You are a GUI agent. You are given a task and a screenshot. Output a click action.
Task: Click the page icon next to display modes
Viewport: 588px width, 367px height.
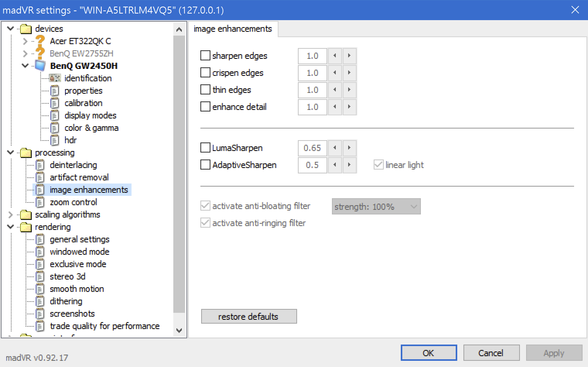pyautogui.click(x=55, y=115)
